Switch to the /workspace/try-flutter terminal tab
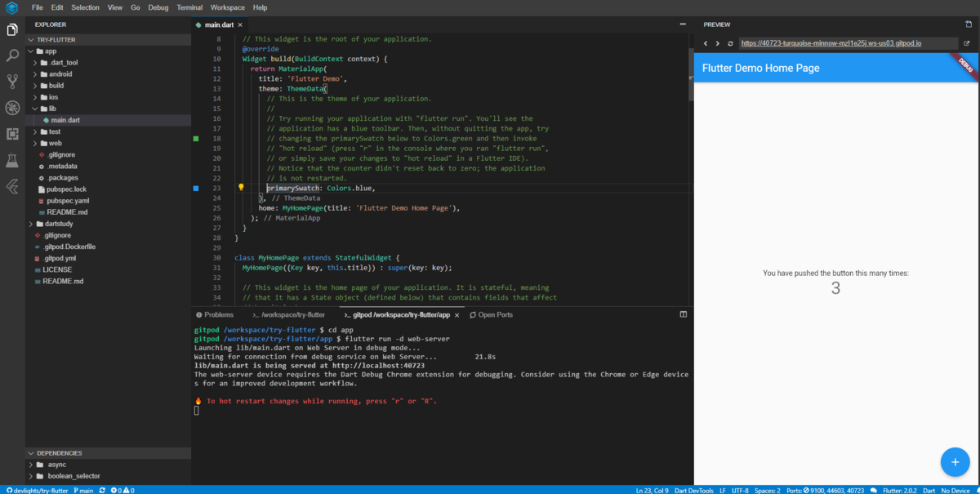Image resolution: width=980 pixels, height=494 pixels. click(289, 314)
